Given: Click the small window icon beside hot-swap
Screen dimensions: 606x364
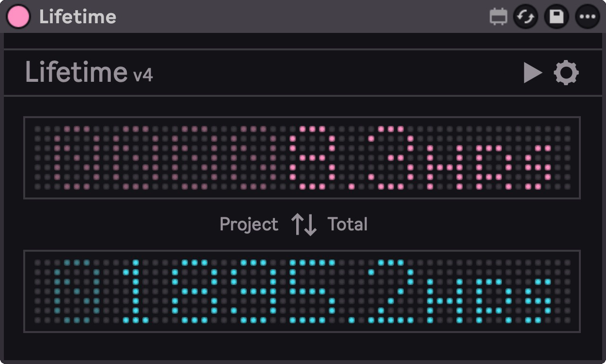Looking at the screenshot, I should 498,17.
